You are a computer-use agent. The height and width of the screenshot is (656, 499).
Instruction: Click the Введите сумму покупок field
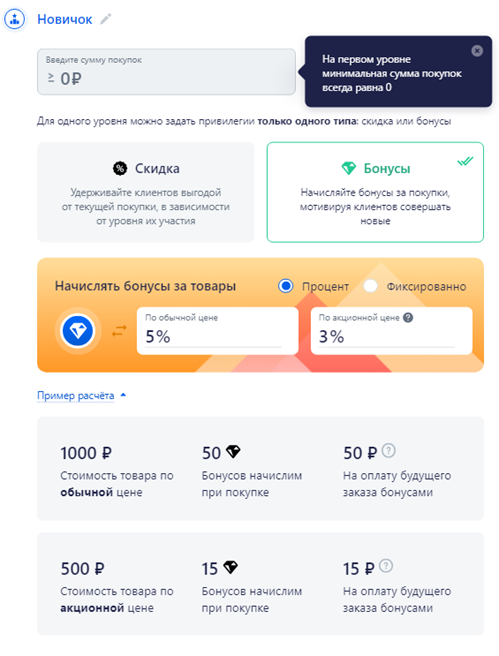(166, 72)
